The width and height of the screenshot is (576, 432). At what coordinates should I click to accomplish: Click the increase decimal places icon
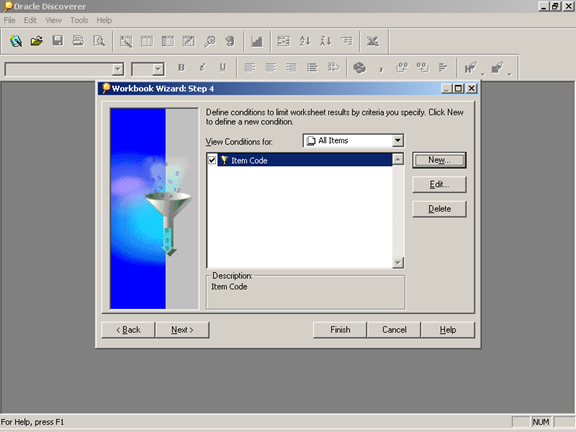click(402, 68)
